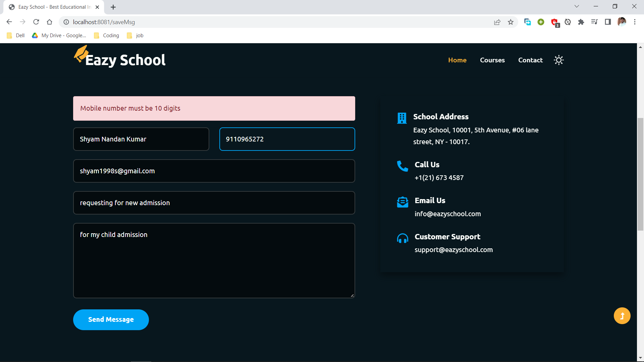Click the Send Message button
The height and width of the screenshot is (362, 644).
[111, 319]
